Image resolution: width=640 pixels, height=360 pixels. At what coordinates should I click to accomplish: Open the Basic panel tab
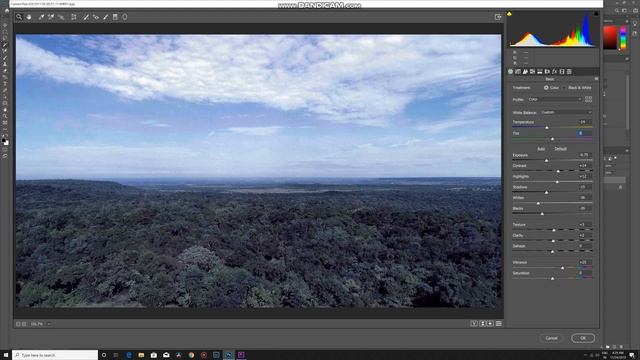coord(510,71)
